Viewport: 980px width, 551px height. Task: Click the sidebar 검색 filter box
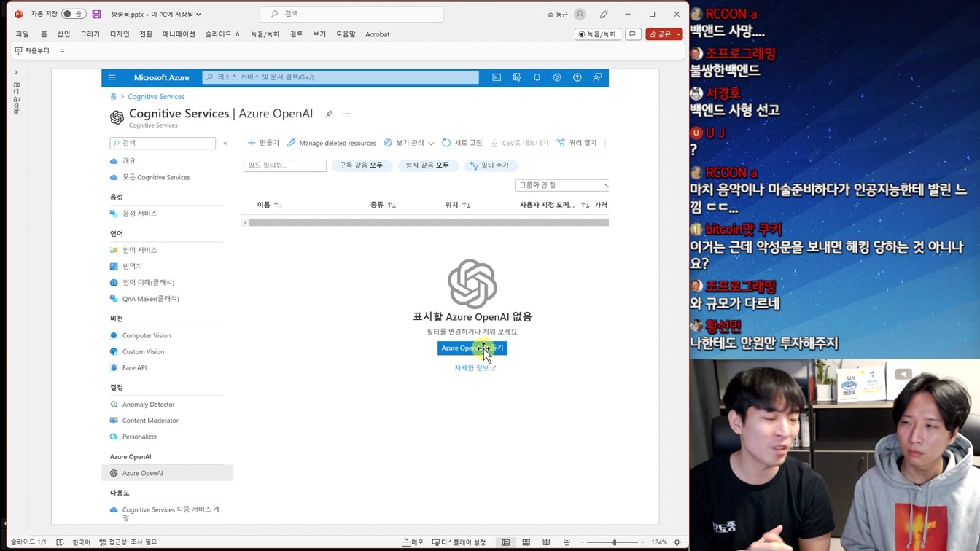coord(163,143)
